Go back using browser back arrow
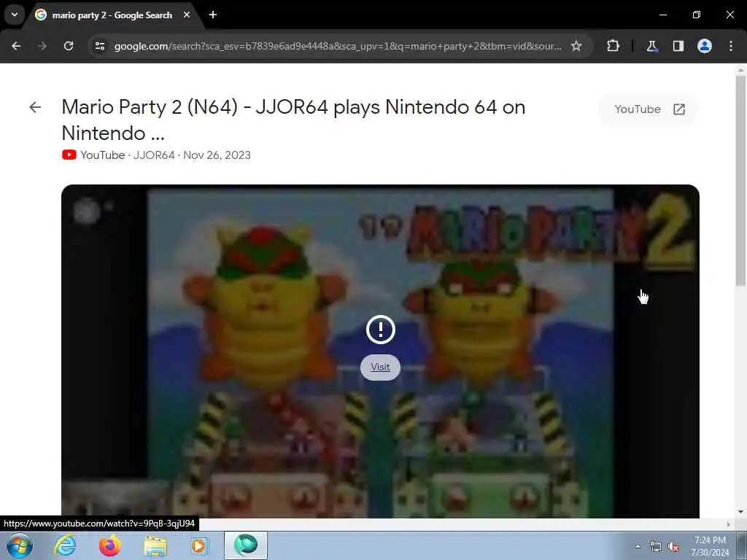747x560 pixels. (16, 46)
